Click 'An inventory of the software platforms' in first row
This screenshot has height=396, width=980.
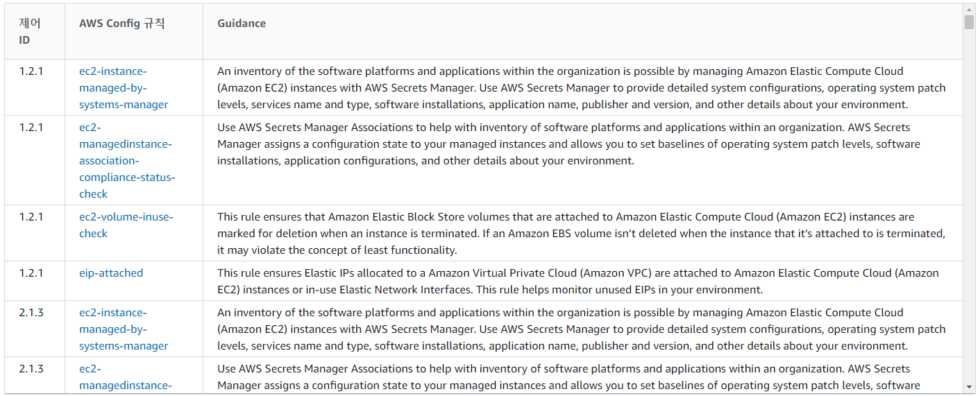(582, 88)
